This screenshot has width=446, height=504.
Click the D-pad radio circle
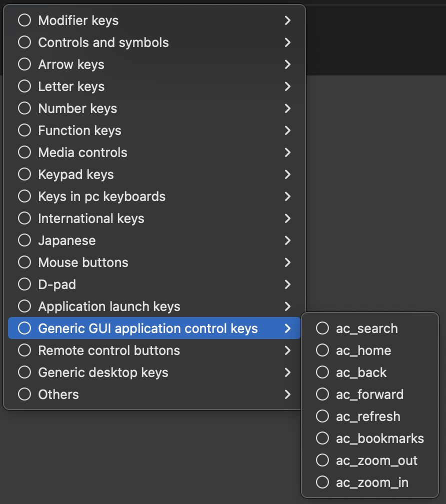point(24,284)
